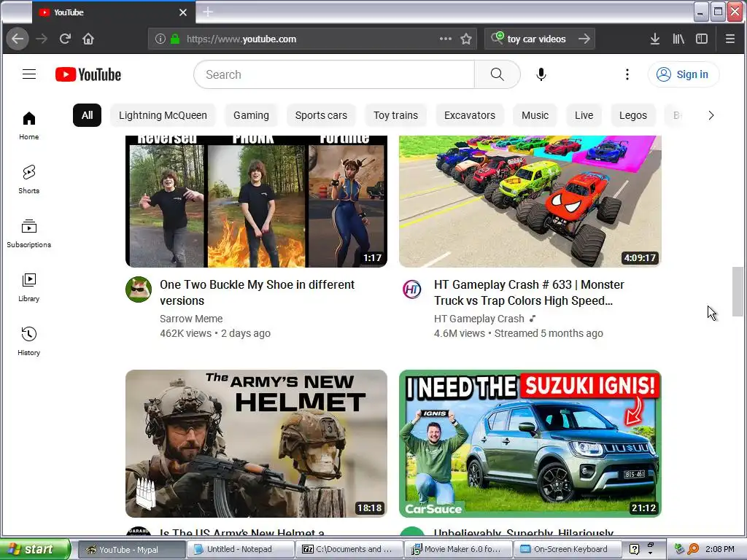Open the Windows start button

tap(34, 549)
